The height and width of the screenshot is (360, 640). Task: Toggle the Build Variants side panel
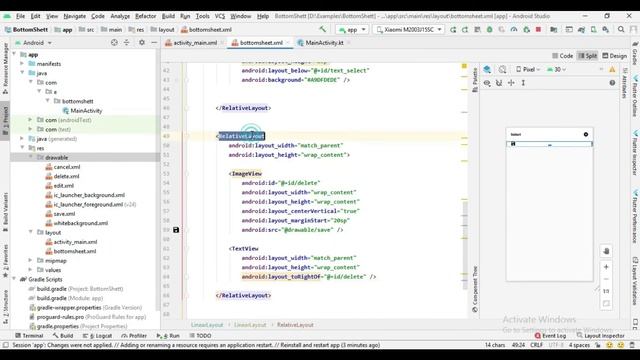point(5,211)
